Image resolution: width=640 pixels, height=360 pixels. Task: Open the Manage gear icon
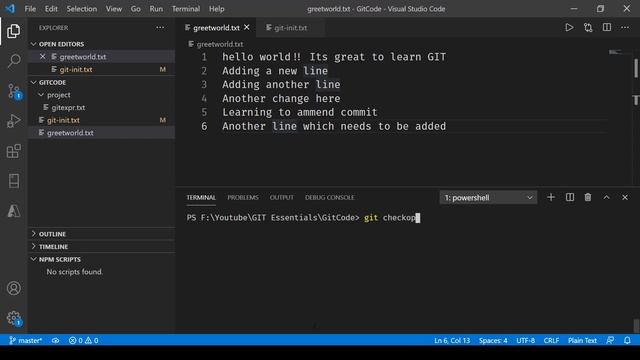tap(14, 318)
